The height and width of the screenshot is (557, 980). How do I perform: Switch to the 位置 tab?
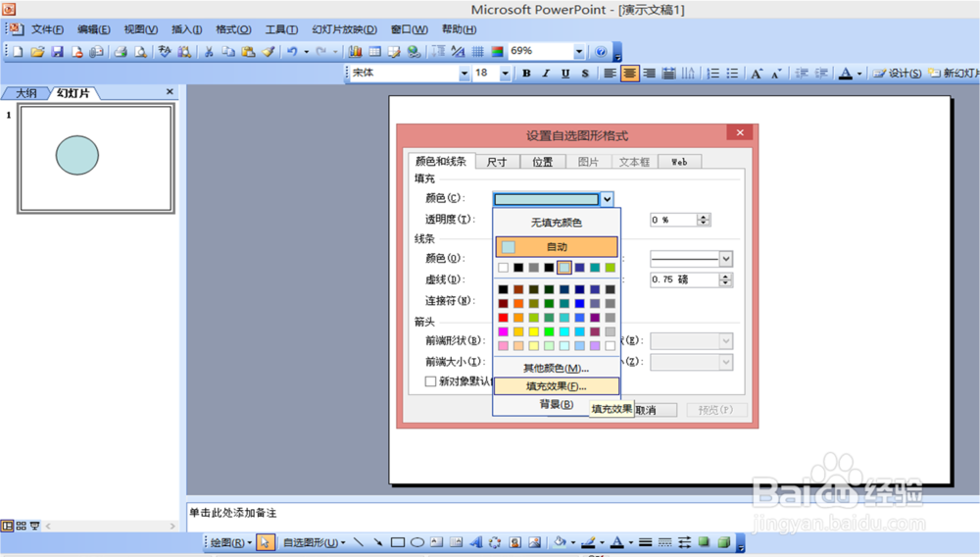(x=543, y=162)
